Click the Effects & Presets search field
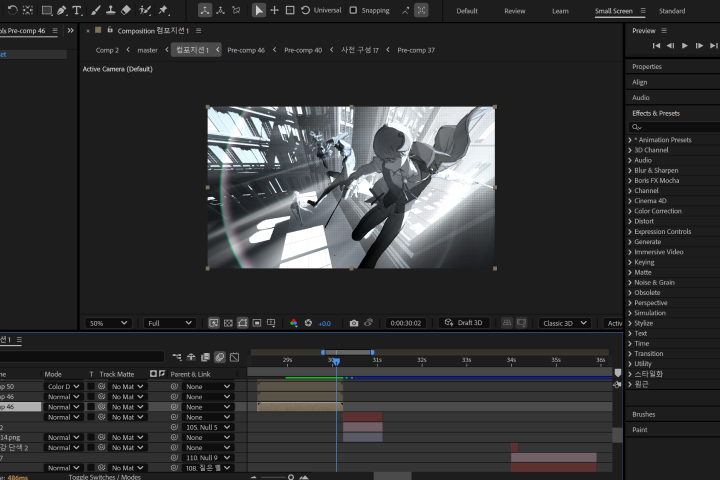 pyautogui.click(x=673, y=127)
